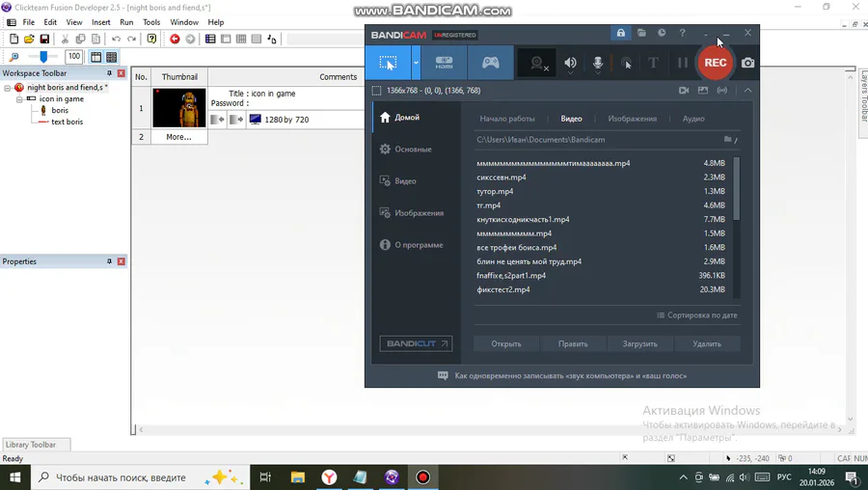
Task: Open Bandicam recording mode dropdown arrow
Action: coord(416,63)
